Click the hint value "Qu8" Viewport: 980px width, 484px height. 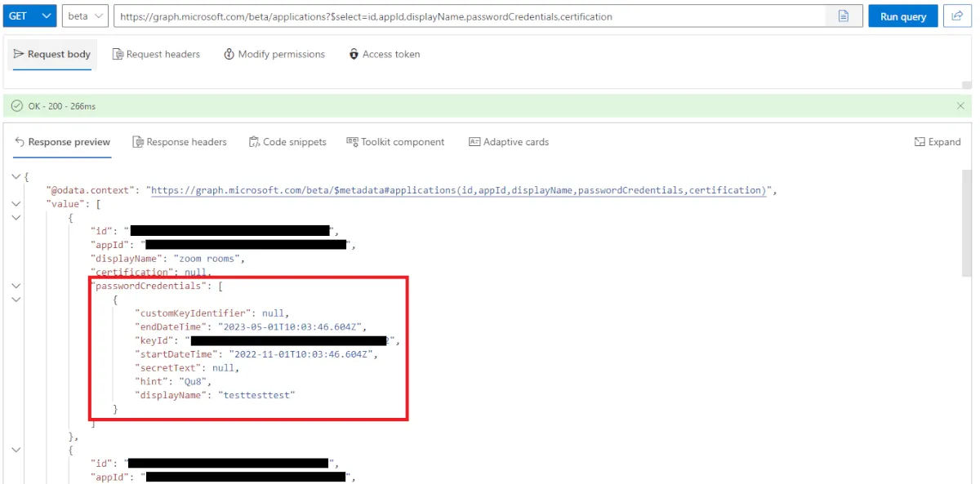194,381
